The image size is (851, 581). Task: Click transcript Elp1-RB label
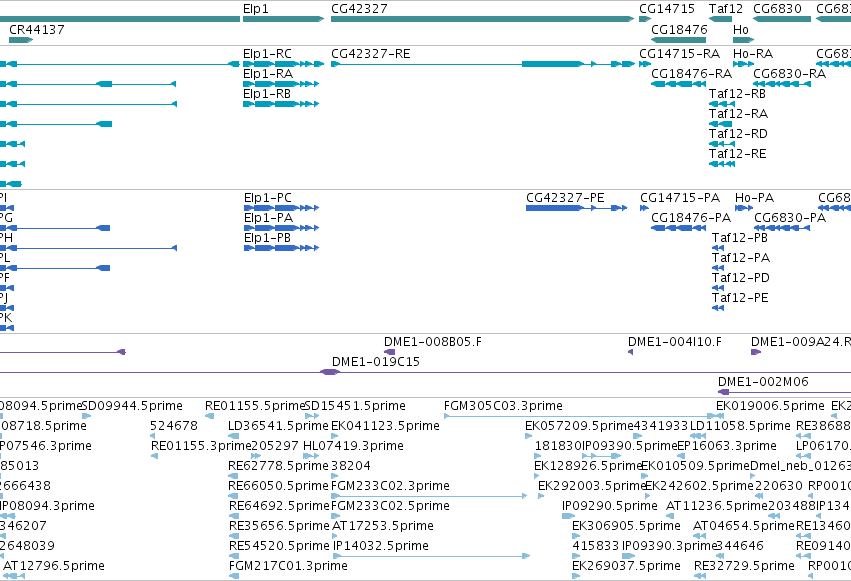point(266,94)
